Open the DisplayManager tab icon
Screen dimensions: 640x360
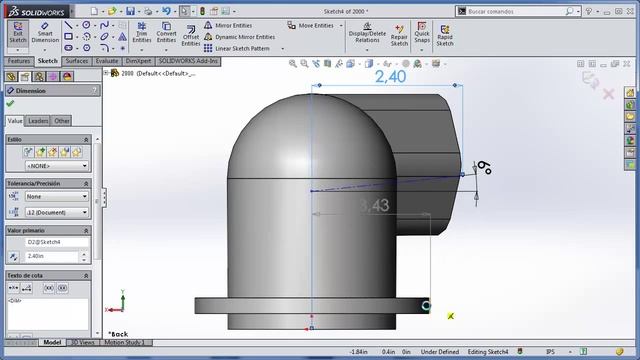click(x=67, y=76)
